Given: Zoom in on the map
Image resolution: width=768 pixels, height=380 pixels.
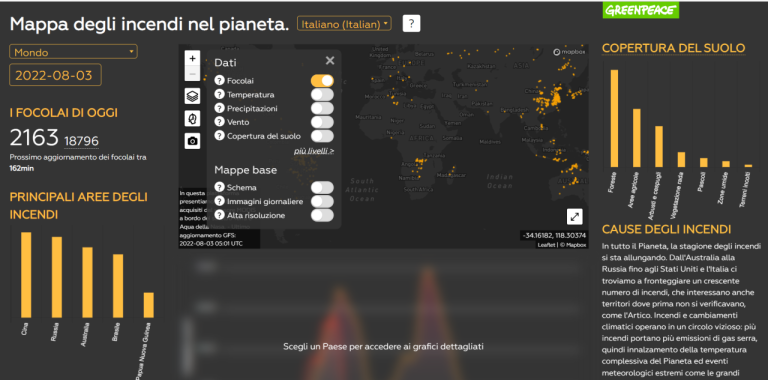Looking at the screenshot, I should (192, 58).
